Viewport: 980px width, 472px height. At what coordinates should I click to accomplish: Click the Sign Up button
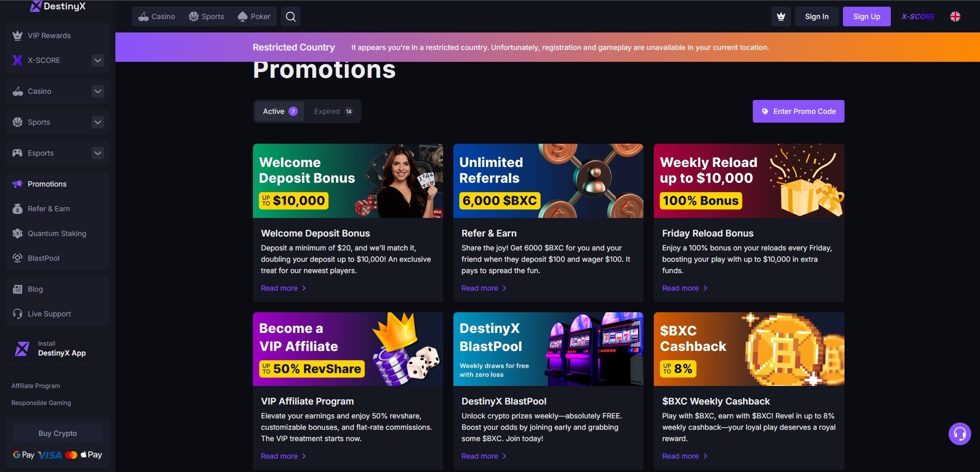pos(866,16)
